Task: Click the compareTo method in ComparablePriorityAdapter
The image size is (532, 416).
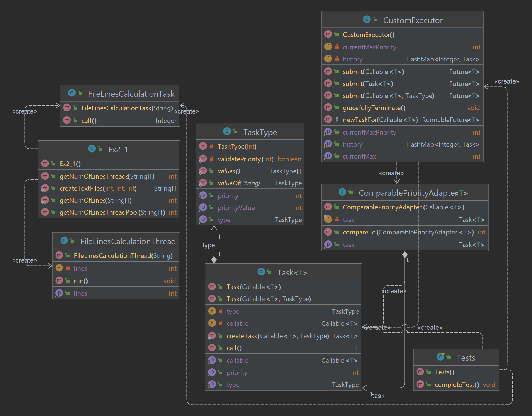Action: click(360, 232)
